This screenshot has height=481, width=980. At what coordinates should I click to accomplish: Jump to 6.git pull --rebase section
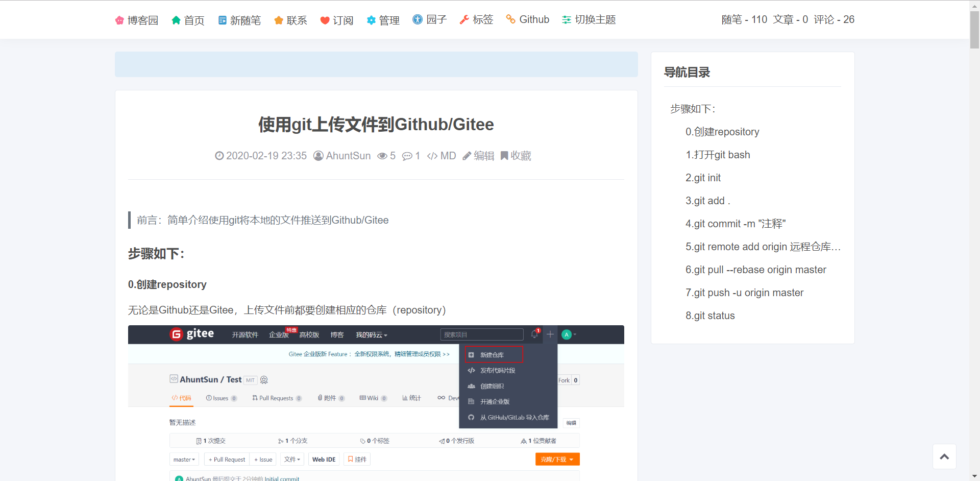tap(756, 270)
